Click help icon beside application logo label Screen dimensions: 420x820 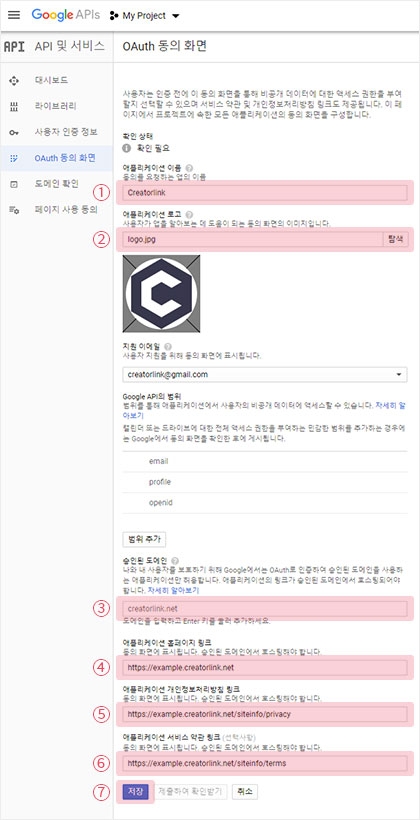click(x=189, y=214)
